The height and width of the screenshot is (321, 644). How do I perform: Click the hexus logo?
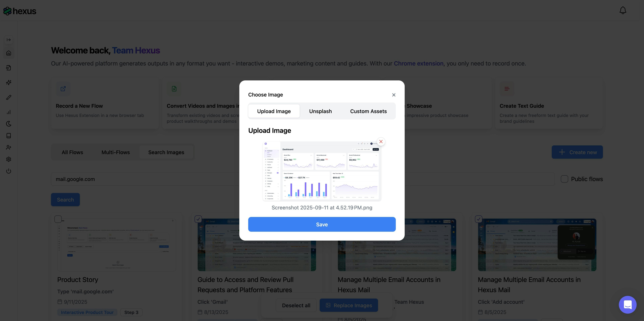pyautogui.click(x=20, y=11)
